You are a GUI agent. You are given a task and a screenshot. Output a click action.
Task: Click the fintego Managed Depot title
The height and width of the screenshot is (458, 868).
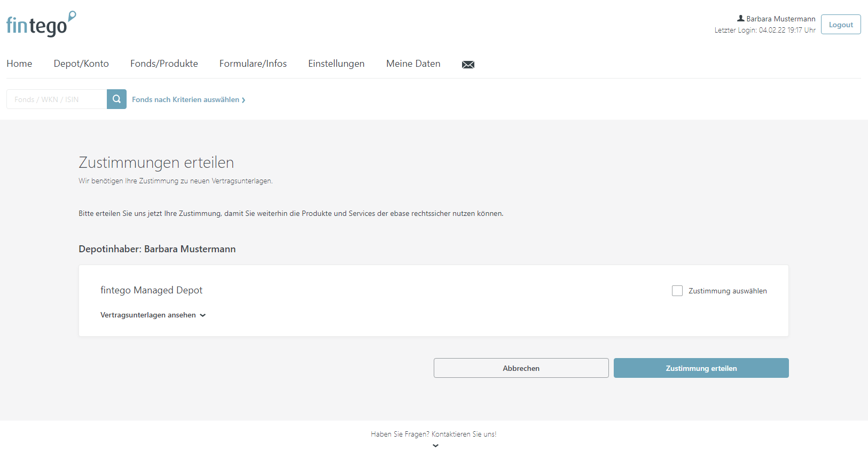151,290
